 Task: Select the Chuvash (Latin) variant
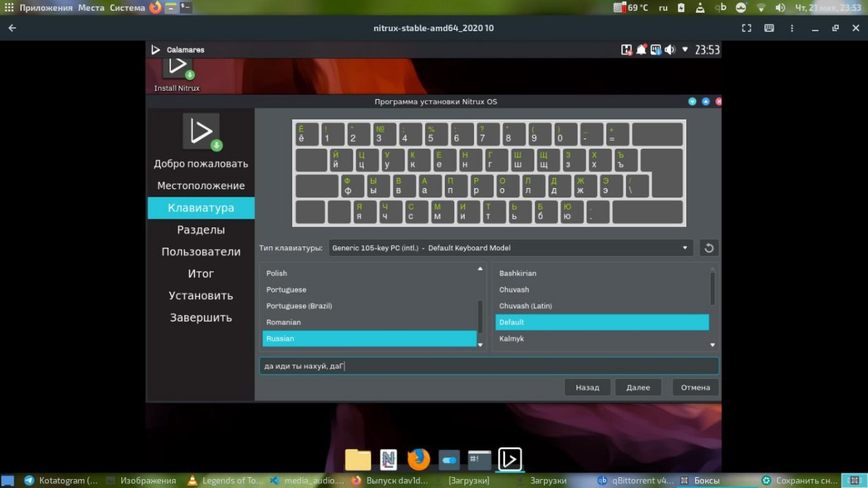(602, 305)
